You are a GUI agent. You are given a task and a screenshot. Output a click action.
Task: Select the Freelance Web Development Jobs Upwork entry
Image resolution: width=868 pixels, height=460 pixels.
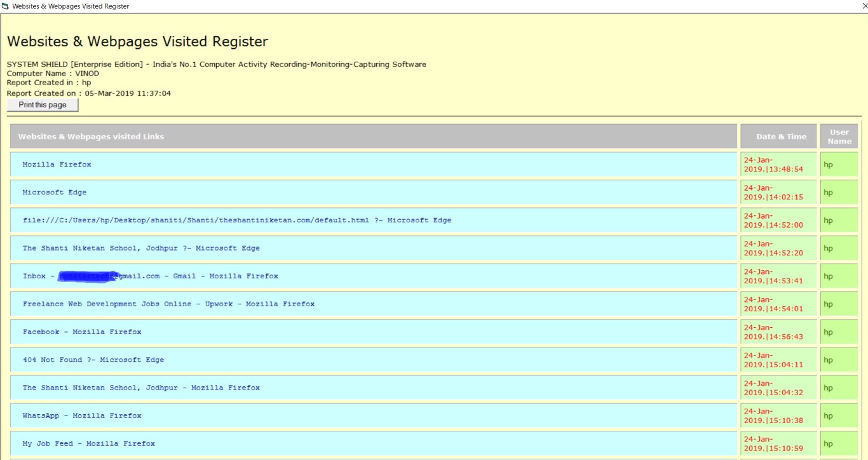tap(374, 304)
